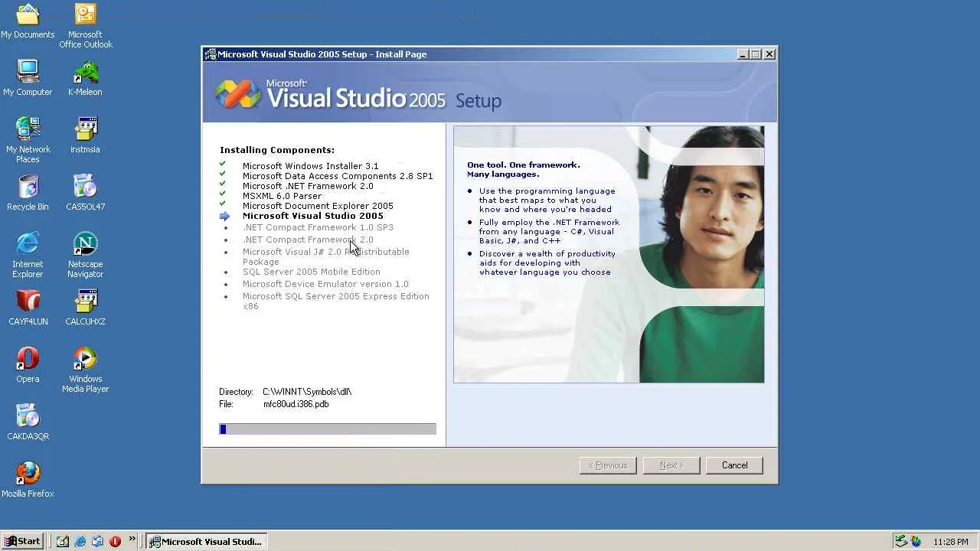Click the 11:28 PM taskbar clock
Viewport: 980px width, 551px height.
pyautogui.click(x=951, y=542)
